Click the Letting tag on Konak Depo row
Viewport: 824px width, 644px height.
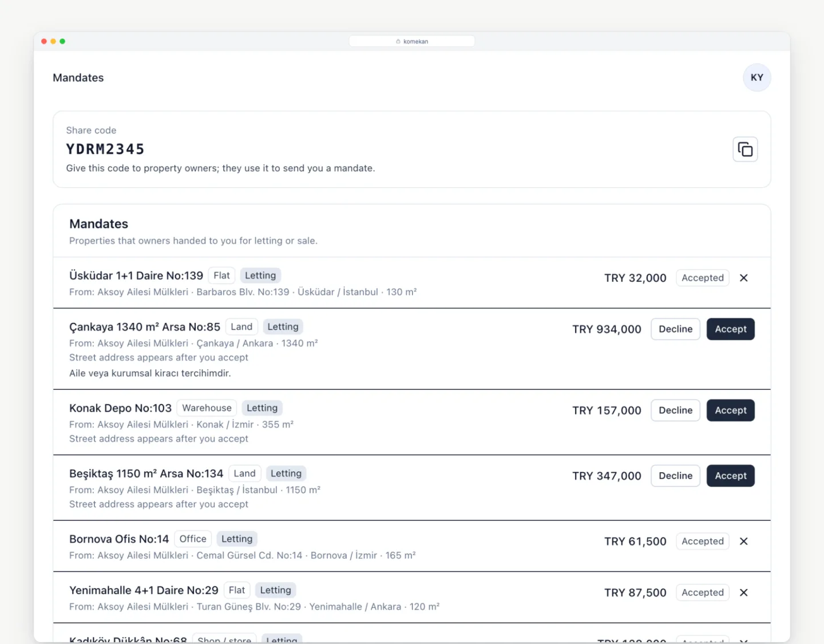(262, 408)
